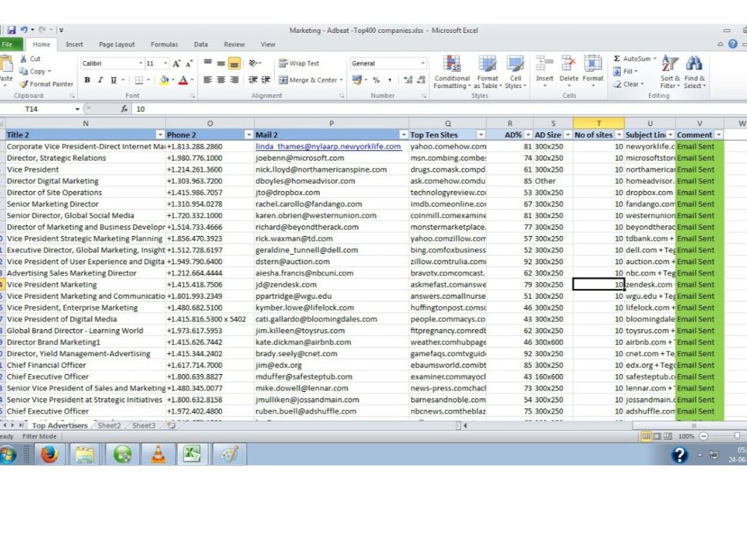Toggle Center alignment
This screenshot has height=560, width=747.
click(221, 80)
